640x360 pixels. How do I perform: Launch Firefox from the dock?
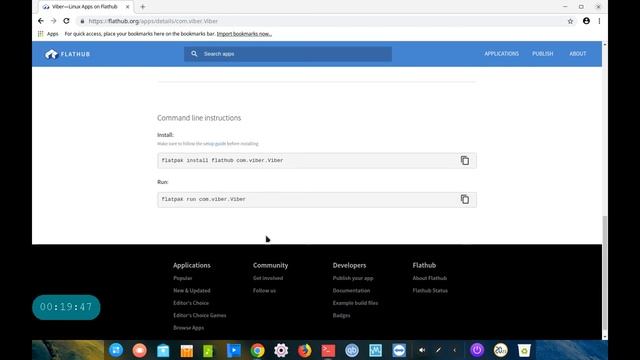304,350
